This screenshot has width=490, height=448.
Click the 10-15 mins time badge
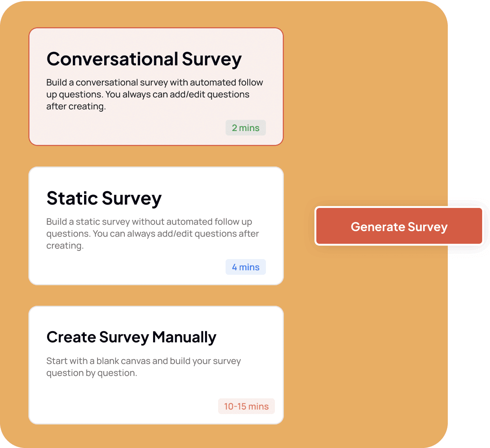[246, 406]
